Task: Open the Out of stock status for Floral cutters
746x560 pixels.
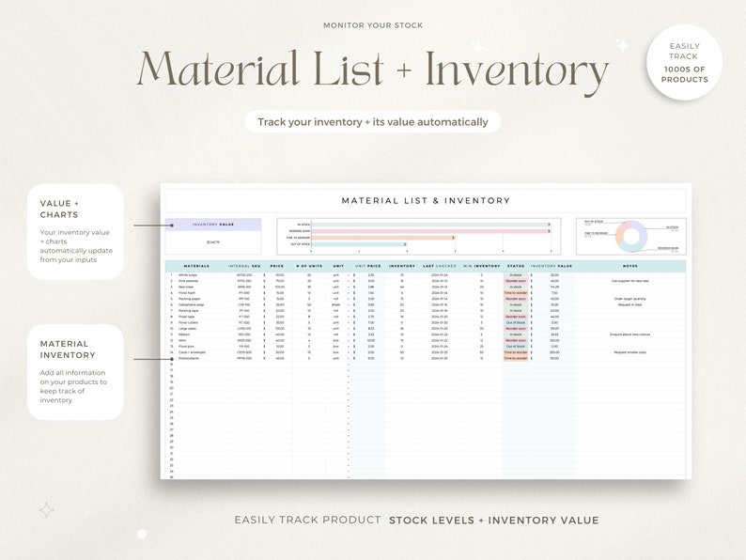Action: 516,322
